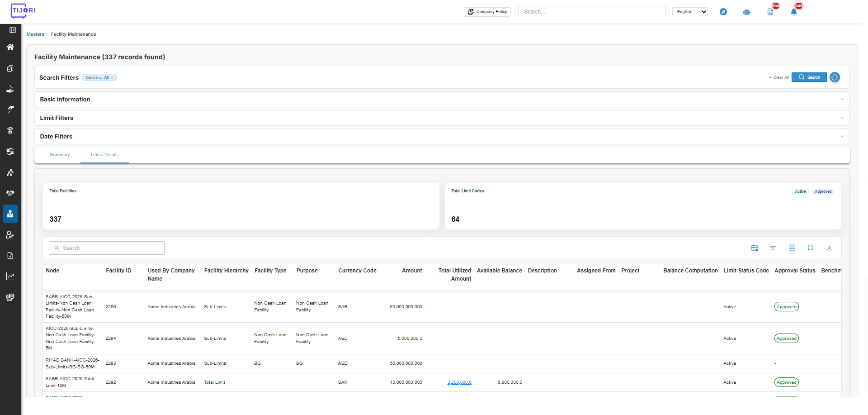The width and height of the screenshot is (868, 415).
Task: Click the 5,000,000.0 amount cell
Action: click(410, 339)
